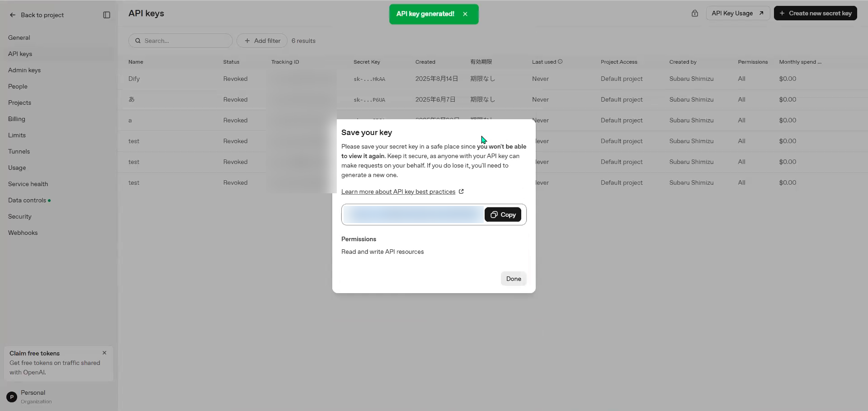The image size is (868, 411).
Task: Click the Last used info icon
Action: [560, 61]
